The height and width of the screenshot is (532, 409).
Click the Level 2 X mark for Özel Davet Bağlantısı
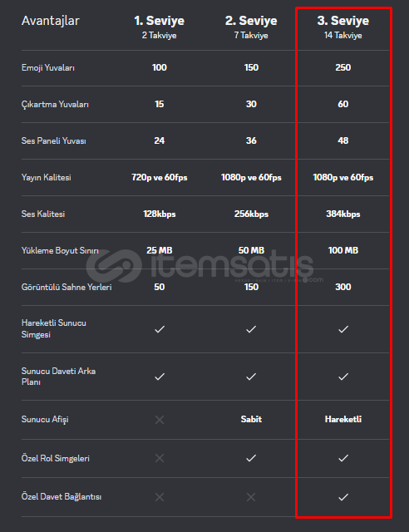tap(251, 497)
